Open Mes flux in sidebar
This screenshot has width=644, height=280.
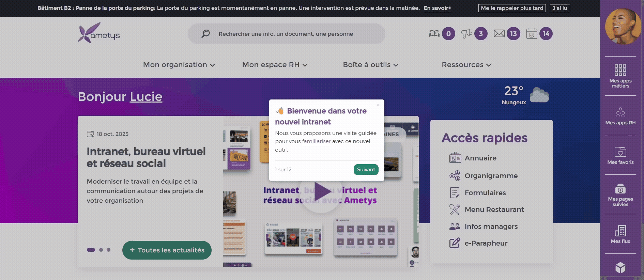click(620, 231)
